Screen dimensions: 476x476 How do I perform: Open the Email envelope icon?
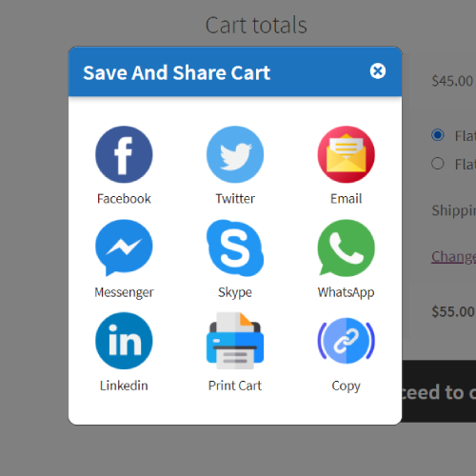[x=346, y=154]
